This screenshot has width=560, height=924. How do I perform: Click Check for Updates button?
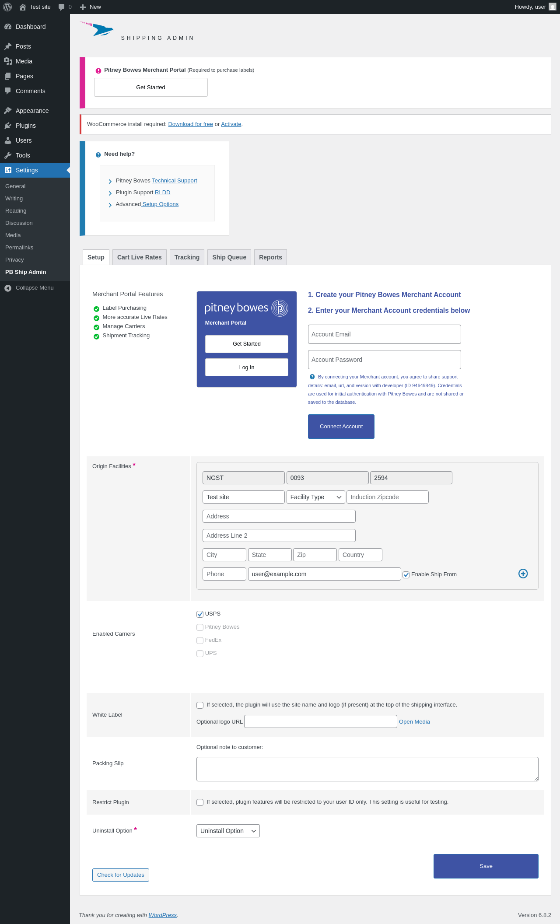coord(121,875)
